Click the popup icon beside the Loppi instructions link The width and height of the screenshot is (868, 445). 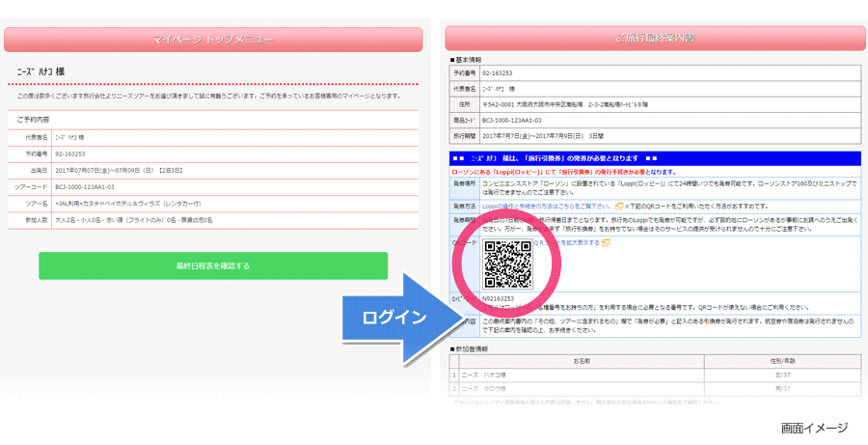point(619,207)
